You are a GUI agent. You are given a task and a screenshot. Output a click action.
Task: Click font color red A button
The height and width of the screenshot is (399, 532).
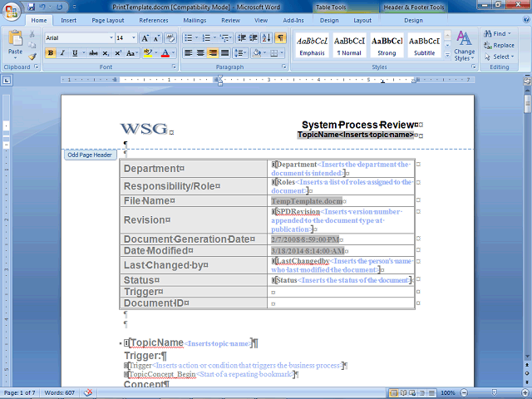165,53
